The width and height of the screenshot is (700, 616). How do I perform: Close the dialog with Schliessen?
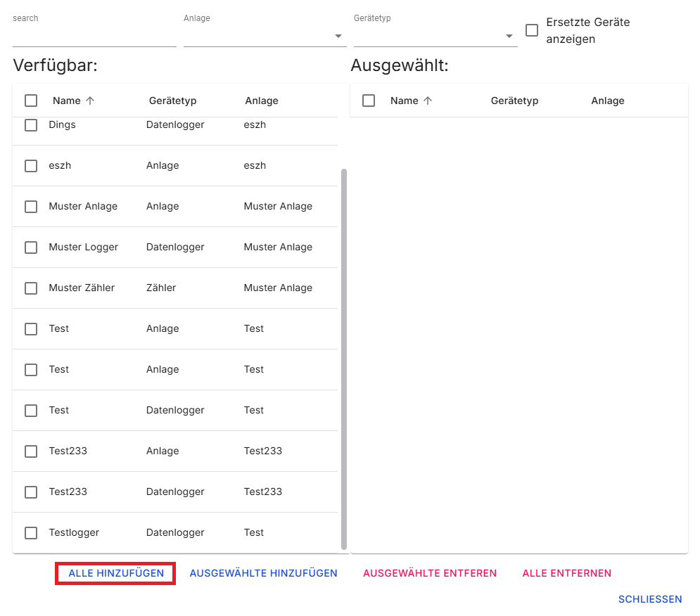pos(650,599)
